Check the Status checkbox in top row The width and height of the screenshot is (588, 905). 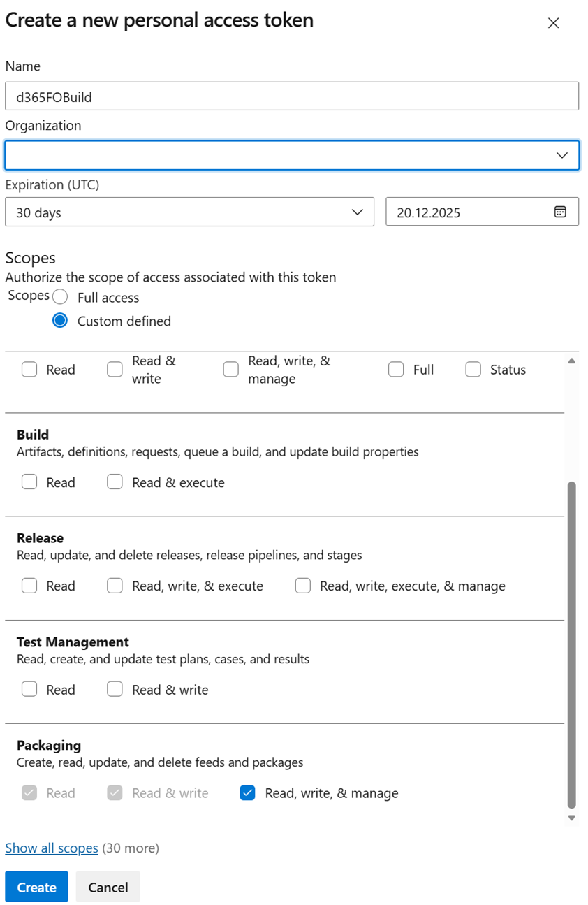point(473,370)
